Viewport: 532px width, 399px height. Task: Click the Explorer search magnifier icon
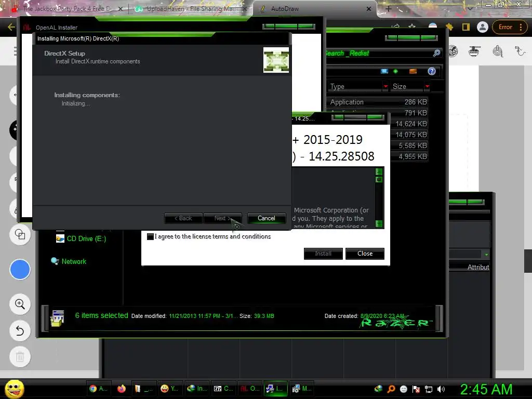tap(436, 53)
